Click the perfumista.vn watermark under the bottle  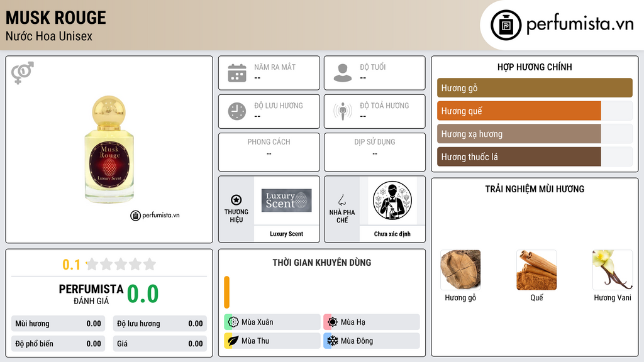155,216
